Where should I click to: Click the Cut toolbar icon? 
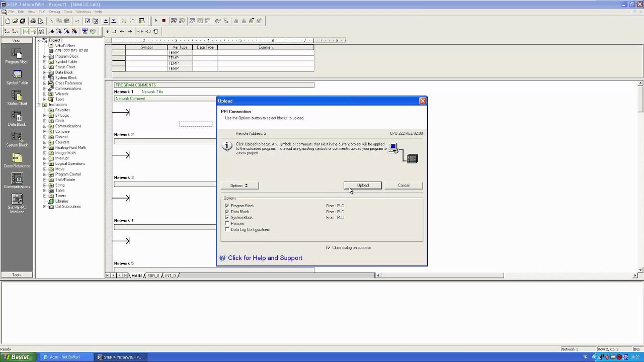tap(51, 21)
